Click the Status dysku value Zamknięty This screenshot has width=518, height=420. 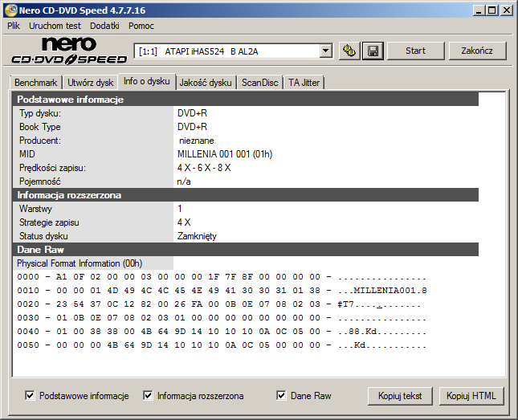197,236
